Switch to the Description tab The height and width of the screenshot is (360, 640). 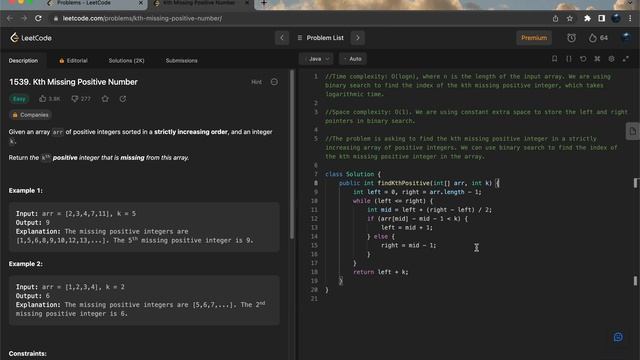tap(23, 60)
